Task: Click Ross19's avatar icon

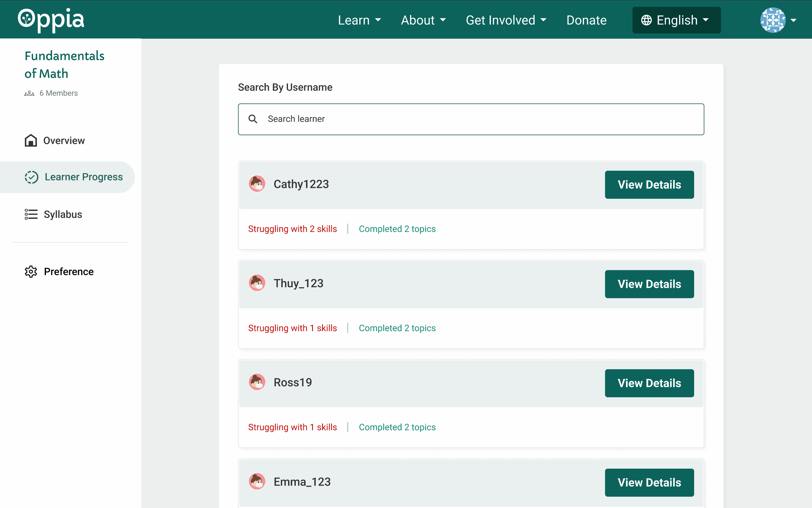Action: pos(257,382)
